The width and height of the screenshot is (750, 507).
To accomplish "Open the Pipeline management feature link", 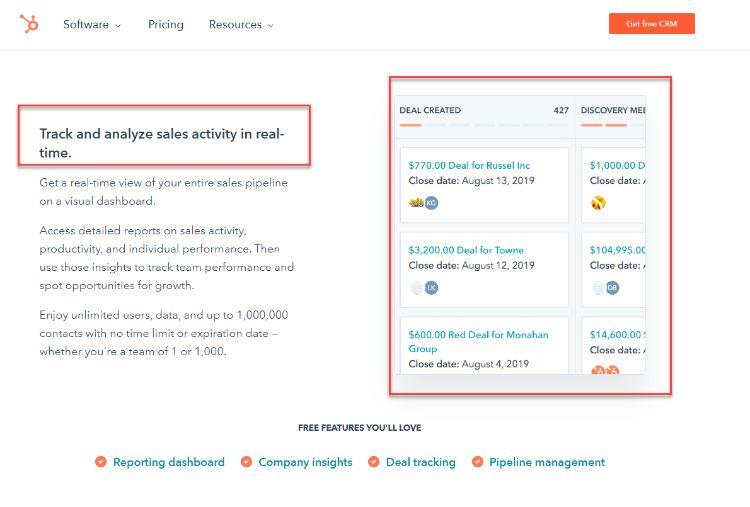I will click(547, 462).
